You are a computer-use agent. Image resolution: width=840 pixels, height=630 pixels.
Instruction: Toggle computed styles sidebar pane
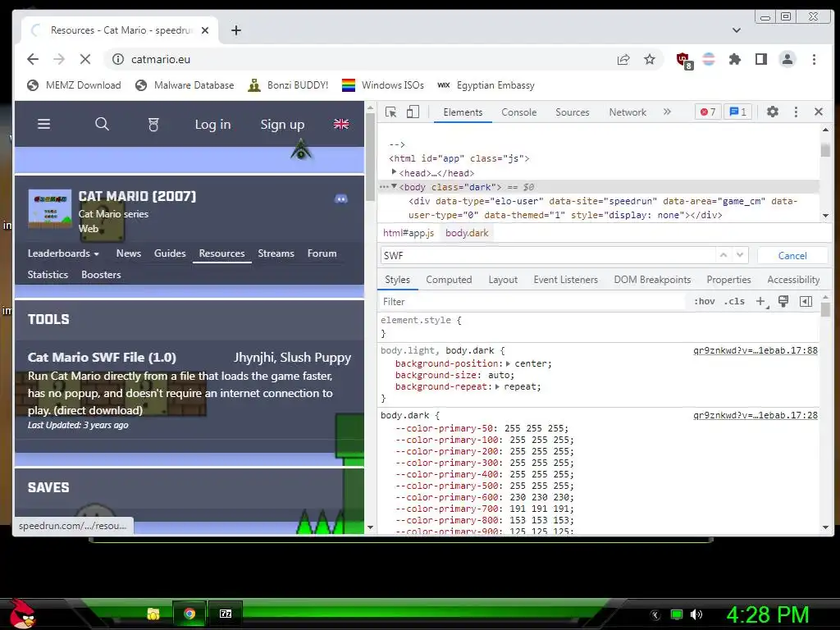click(x=806, y=302)
